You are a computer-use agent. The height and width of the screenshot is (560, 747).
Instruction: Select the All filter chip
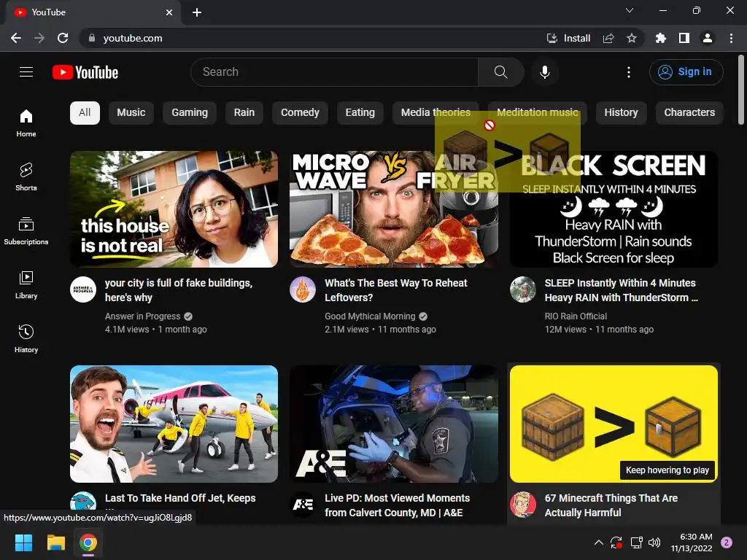(85, 113)
